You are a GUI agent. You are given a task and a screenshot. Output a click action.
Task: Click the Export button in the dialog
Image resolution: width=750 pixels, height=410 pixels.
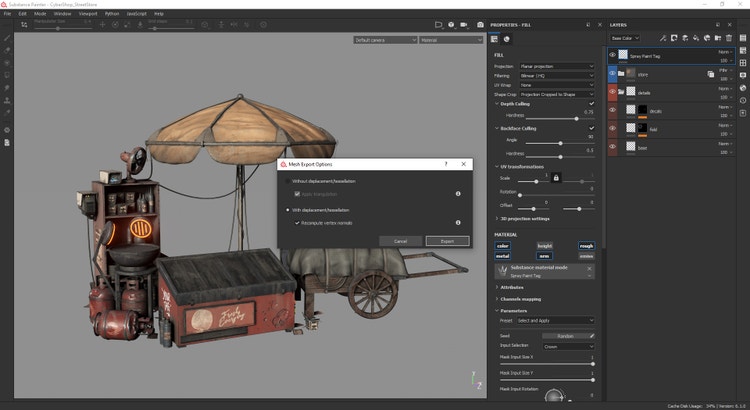click(447, 241)
